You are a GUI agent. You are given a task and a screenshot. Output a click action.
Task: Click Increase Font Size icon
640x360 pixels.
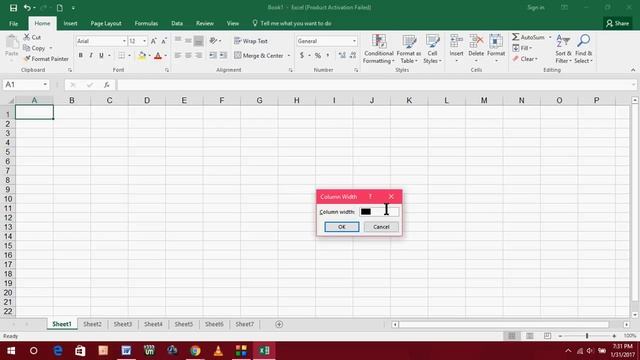tap(153, 41)
